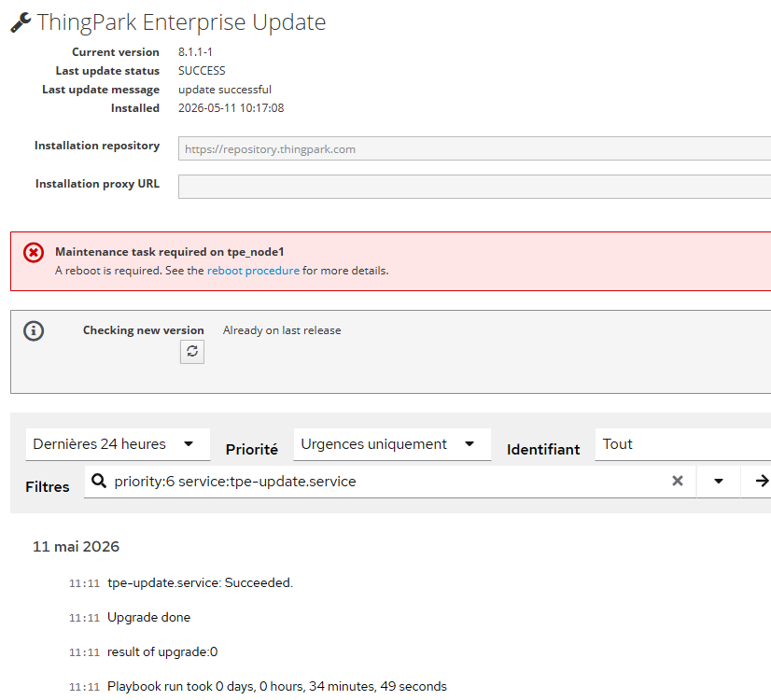Open the Dernières 24 heures time dropdown
The height and width of the screenshot is (700, 771).
point(118,444)
